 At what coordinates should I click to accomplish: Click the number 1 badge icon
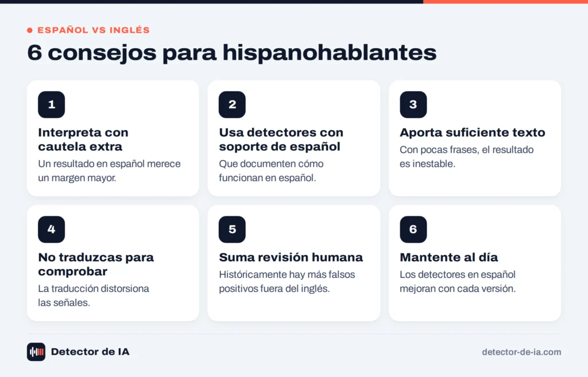pyautogui.click(x=51, y=104)
